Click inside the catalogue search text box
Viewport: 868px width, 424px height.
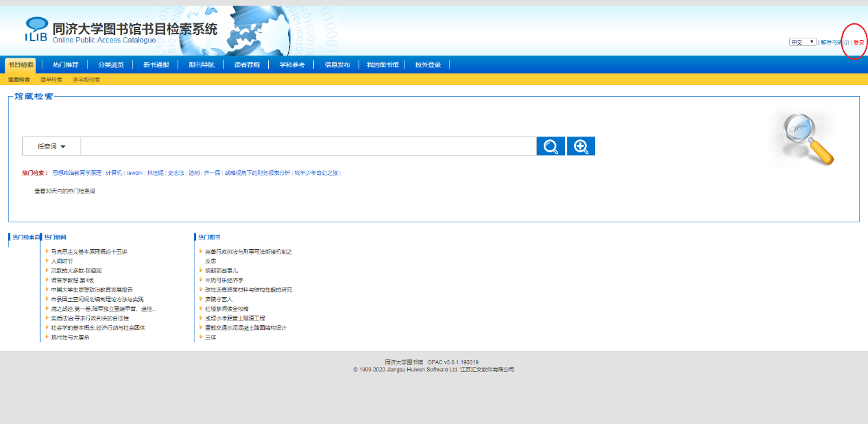pos(308,146)
